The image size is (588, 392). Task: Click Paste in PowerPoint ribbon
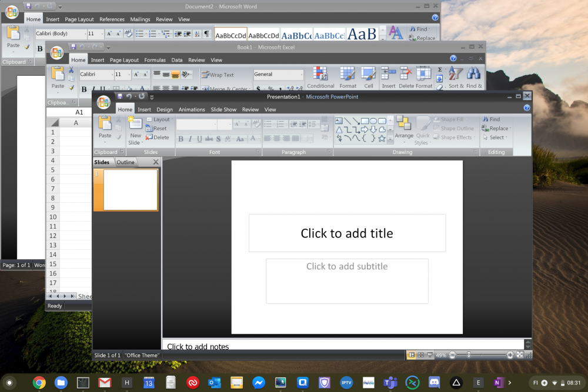click(105, 128)
